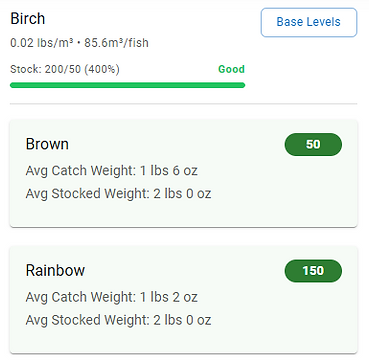Click the right end of stock bar

coord(243,85)
